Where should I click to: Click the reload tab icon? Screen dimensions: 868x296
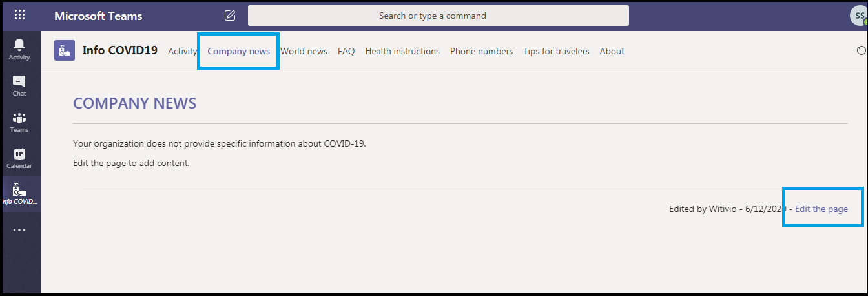860,50
